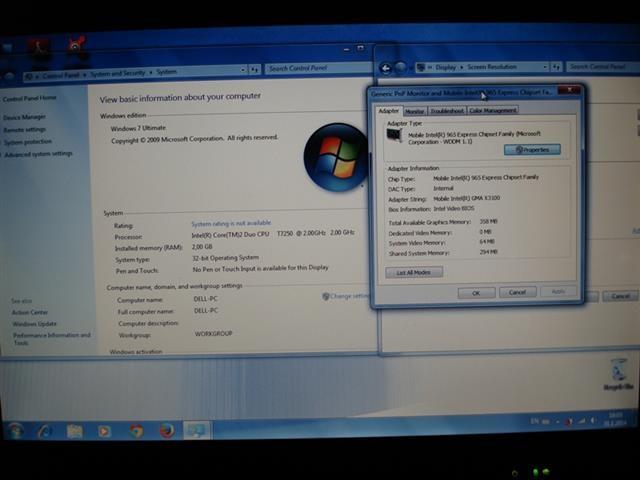The height and width of the screenshot is (480, 640).
Task: Expand the arrow after System and Security
Action: pyautogui.click(x=151, y=73)
